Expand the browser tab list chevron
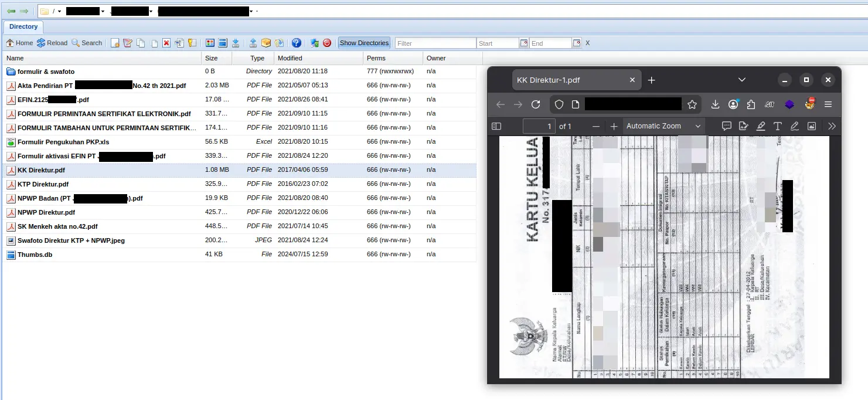Viewport: 868px width, 400px height. point(741,80)
